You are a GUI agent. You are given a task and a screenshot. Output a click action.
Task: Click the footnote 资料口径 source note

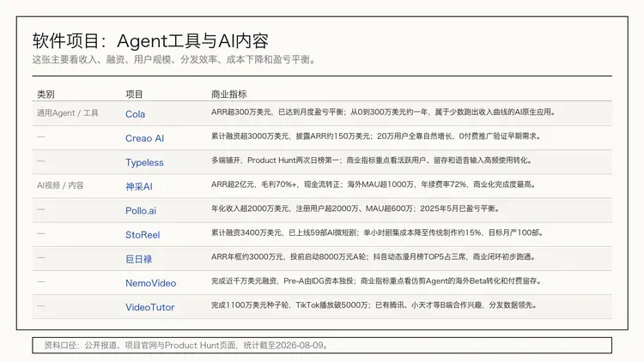tap(322, 346)
